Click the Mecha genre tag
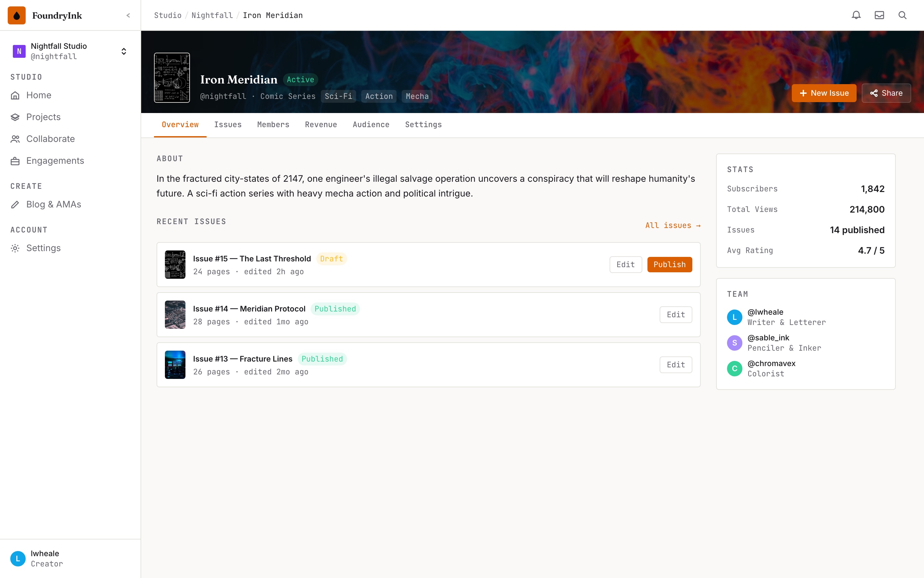The width and height of the screenshot is (924, 578). coord(417,96)
